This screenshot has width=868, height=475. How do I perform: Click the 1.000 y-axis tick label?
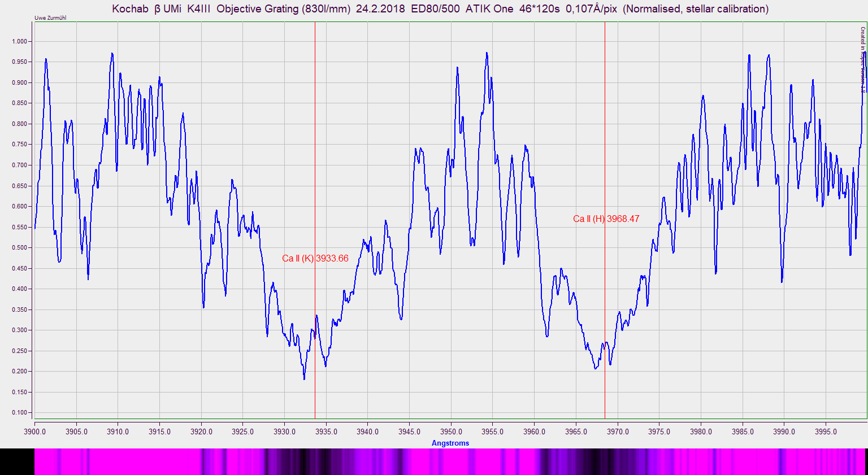tap(19, 41)
